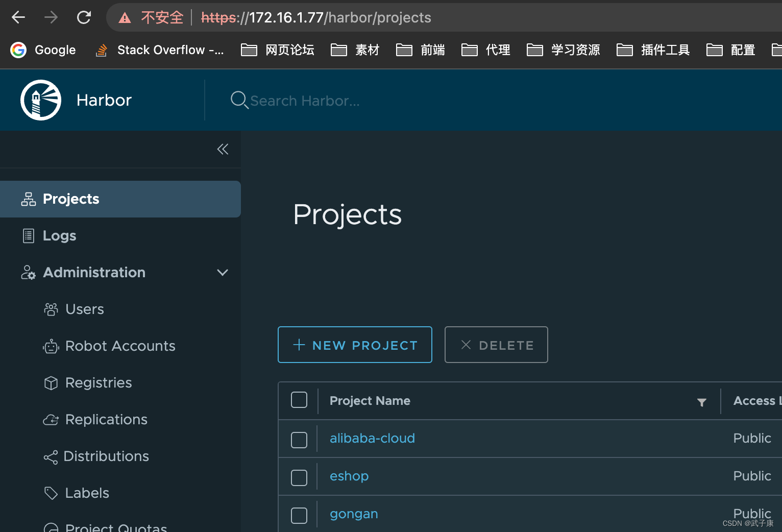The height and width of the screenshot is (532, 782).
Task: Click the Replications cloud icon
Action: tap(51, 420)
